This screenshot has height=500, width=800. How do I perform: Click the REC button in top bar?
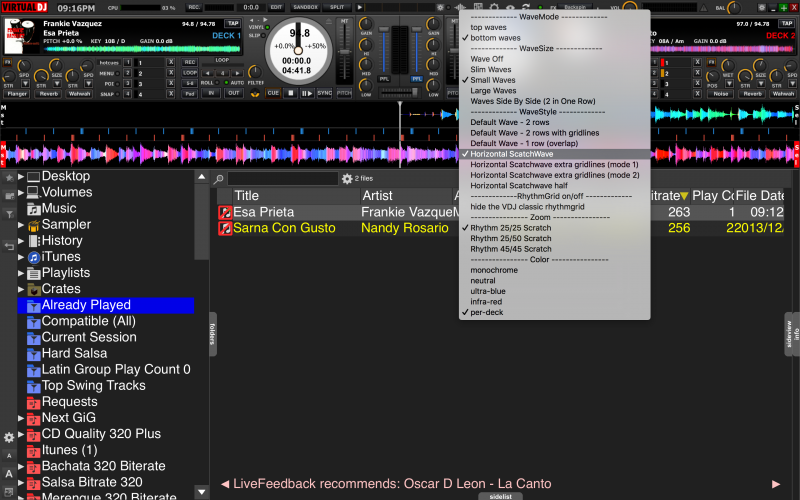[x=194, y=7]
